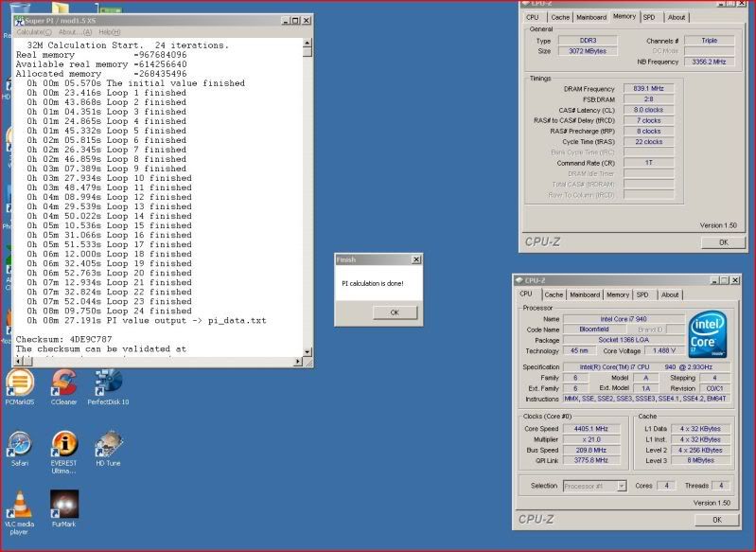This screenshot has height=552, width=756.
Task: Minimize the Super PI window
Action: pyautogui.click(x=286, y=21)
